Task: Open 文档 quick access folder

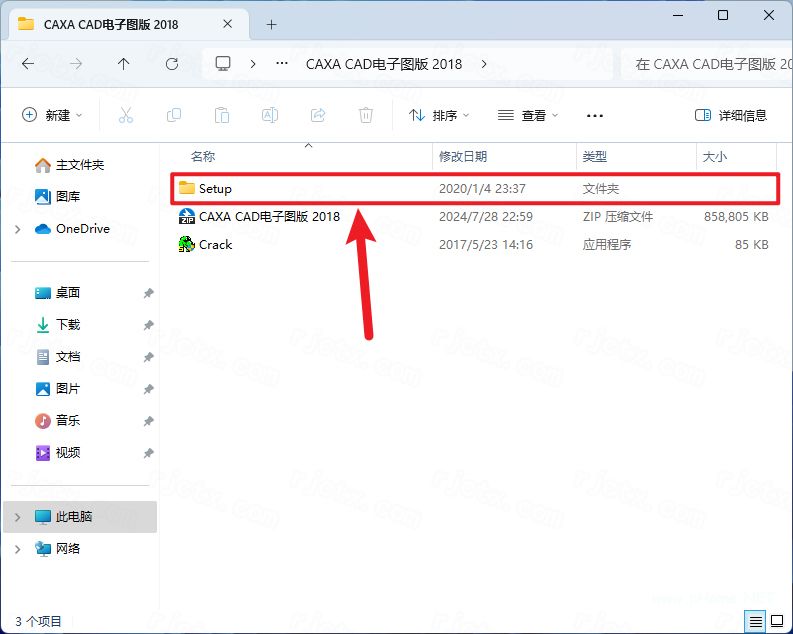Action: click(x=57, y=356)
